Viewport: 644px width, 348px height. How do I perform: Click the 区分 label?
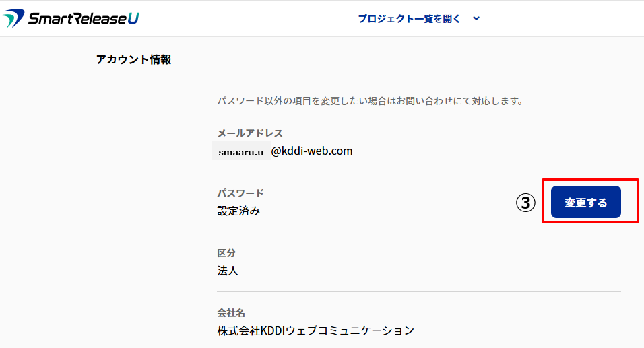(226, 253)
